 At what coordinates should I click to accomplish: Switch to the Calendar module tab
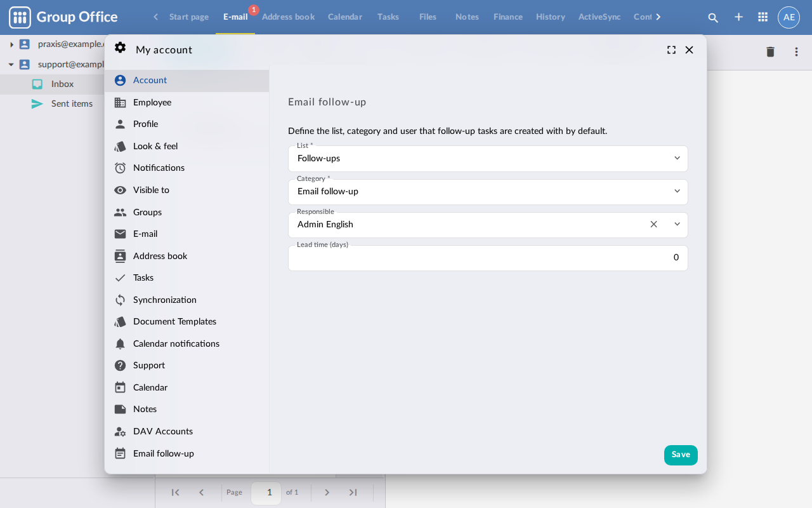[x=345, y=17]
